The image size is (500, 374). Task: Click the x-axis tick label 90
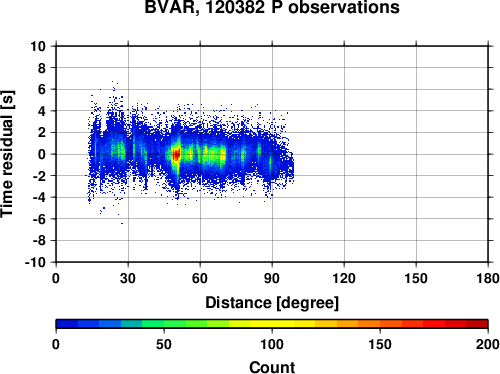tap(272, 278)
